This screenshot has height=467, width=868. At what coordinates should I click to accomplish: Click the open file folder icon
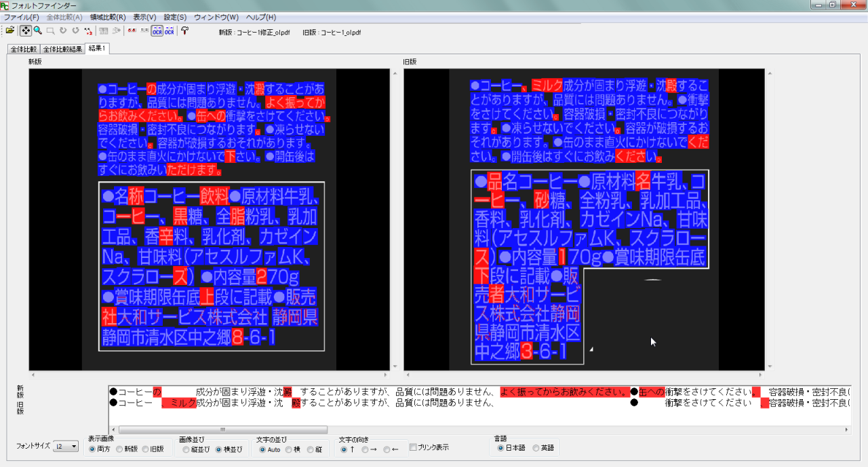[10, 31]
